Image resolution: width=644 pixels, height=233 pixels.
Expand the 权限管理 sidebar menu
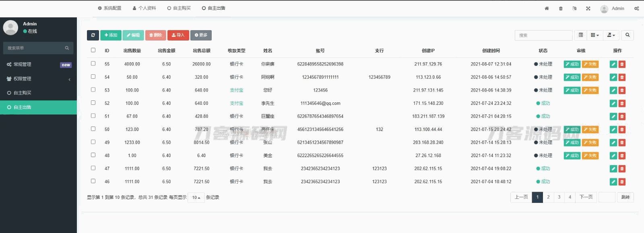click(x=38, y=79)
